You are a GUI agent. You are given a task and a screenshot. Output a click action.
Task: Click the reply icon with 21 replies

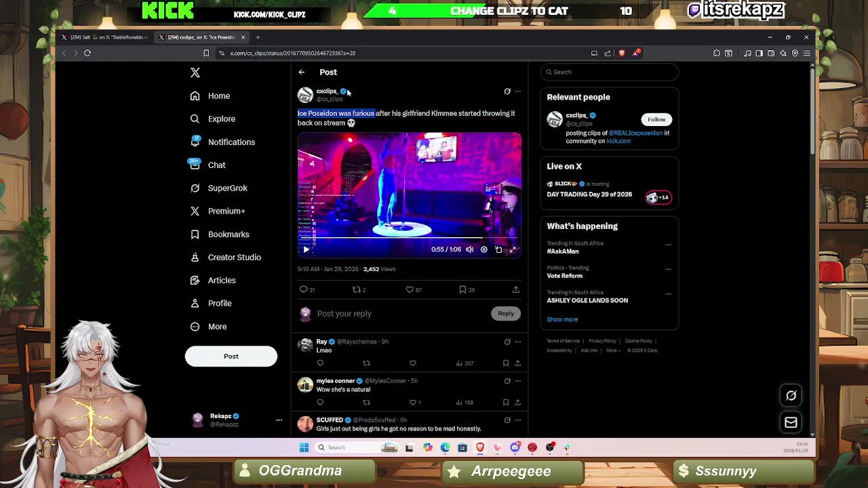[307, 289]
